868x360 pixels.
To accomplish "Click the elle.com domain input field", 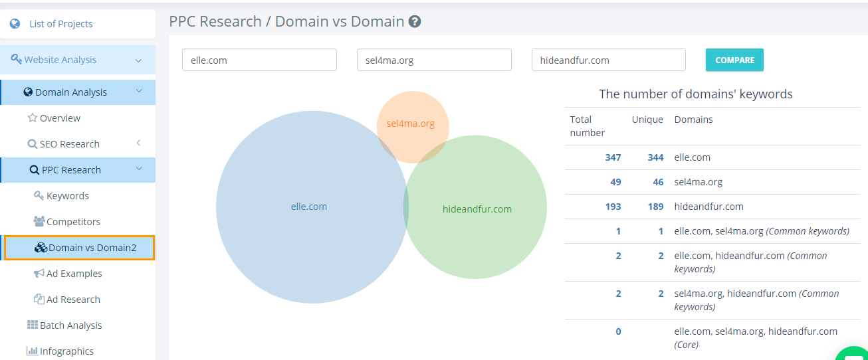I will point(259,60).
